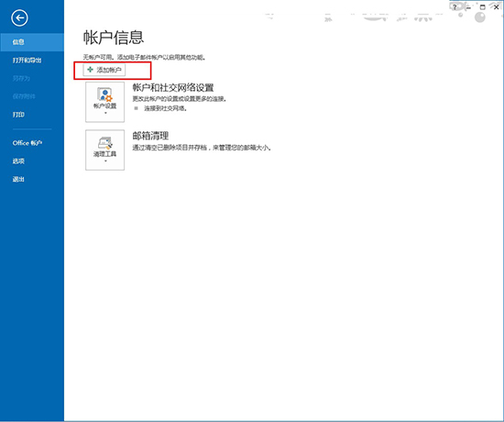Minimize the window
This screenshot has height=422, width=504.
tap(468, 7)
